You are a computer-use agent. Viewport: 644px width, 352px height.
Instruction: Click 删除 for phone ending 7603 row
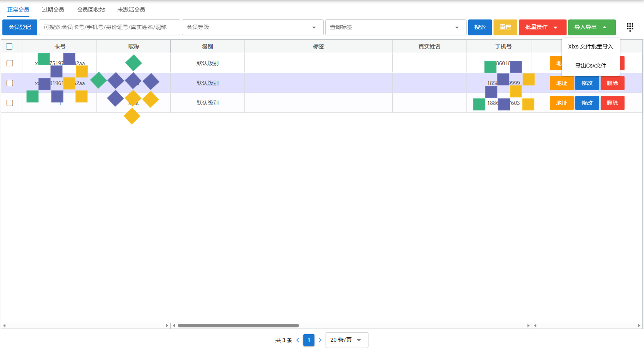tap(612, 103)
